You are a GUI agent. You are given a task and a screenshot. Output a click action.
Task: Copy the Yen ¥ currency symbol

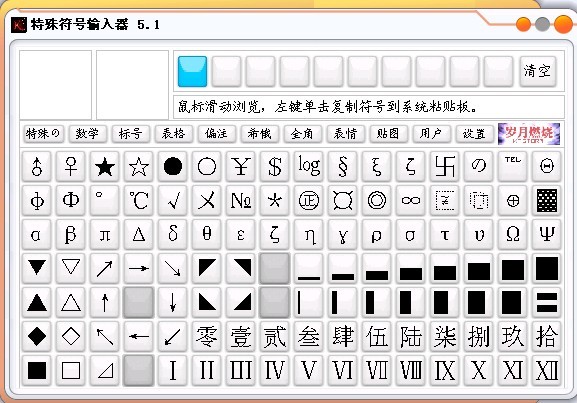(x=241, y=167)
